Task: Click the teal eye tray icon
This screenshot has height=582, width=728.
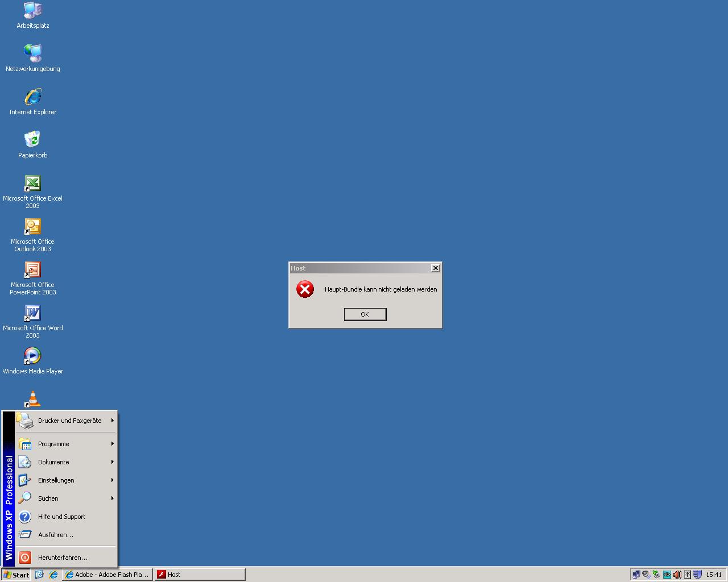Action: click(667, 575)
